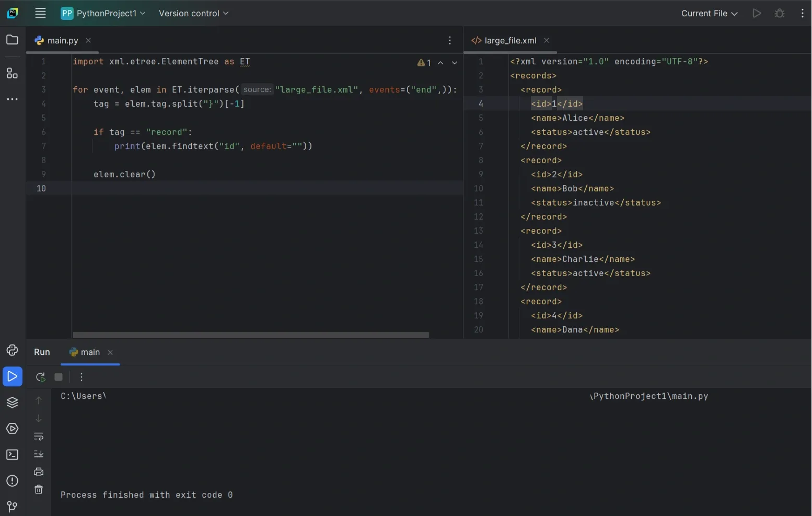The image size is (812, 516).
Task: Open the Services tool window
Action: [x=13, y=429]
